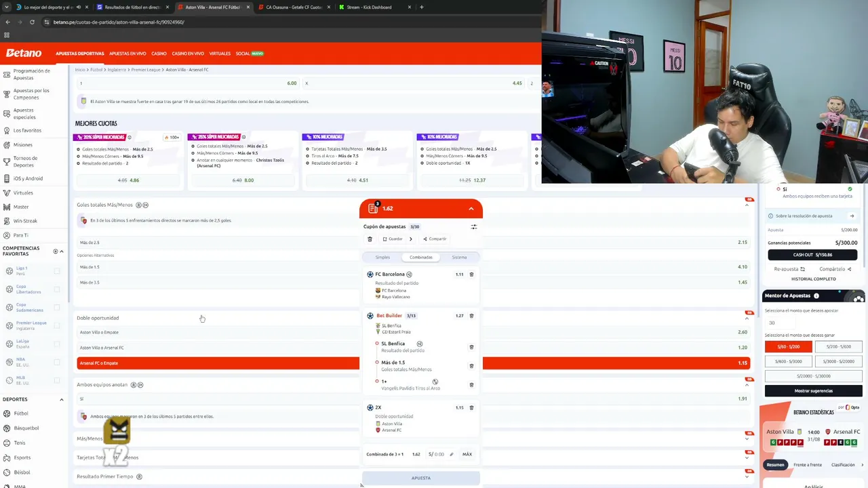
Task: Open Misiones from the sidebar
Action: [x=22, y=144]
